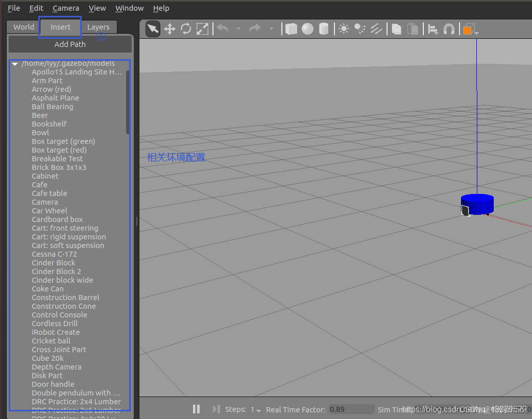Screen dimensions: 532x419
Task: Select Cinder Block 2 model
Action: [56, 272]
